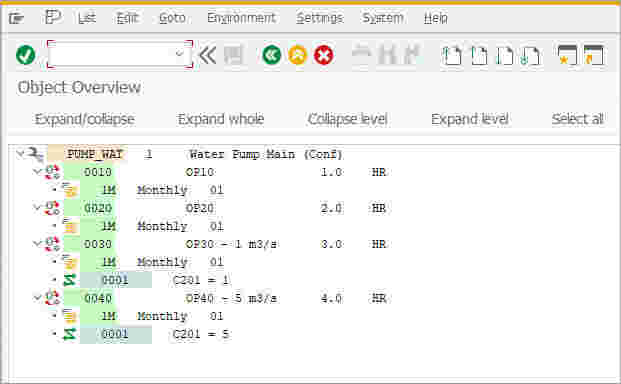Collapse operation 0020 node
The width and height of the screenshot is (621, 384).
(37, 207)
